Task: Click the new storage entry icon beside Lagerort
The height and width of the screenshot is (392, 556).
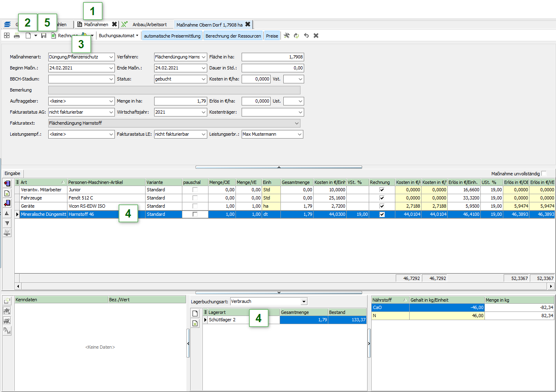Action: pyautogui.click(x=195, y=314)
